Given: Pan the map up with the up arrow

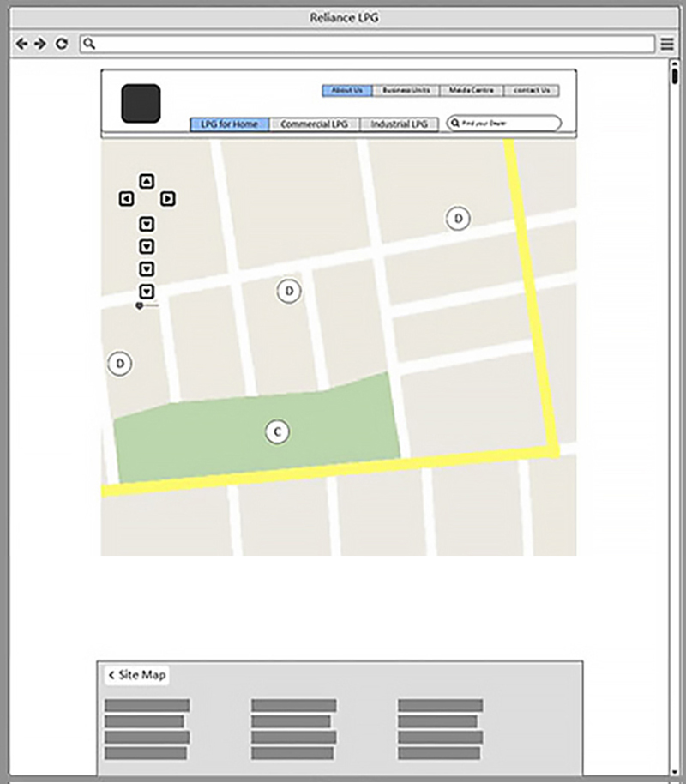Looking at the screenshot, I should [x=147, y=181].
